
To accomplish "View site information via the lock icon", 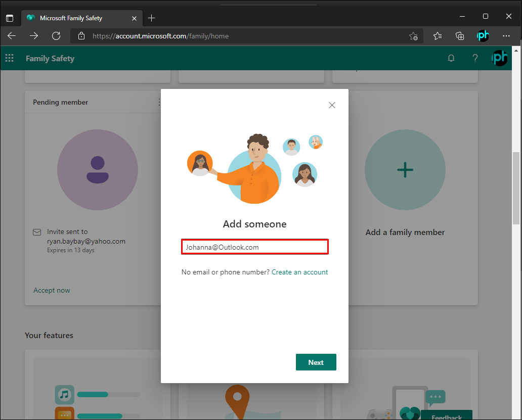I will point(81,36).
